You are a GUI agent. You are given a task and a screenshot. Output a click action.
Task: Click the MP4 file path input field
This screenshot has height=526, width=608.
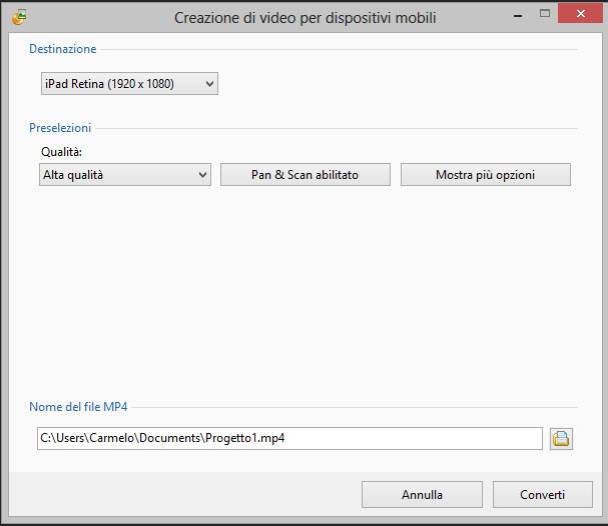[x=290, y=438]
